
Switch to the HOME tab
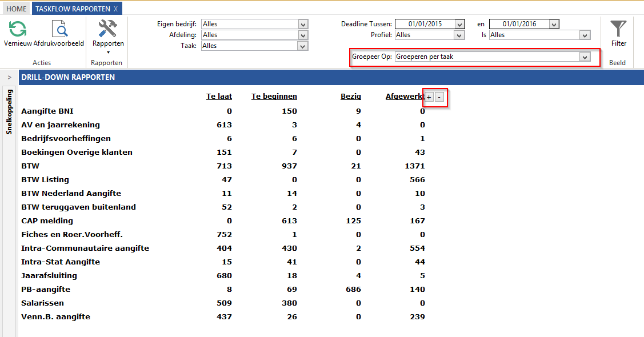point(17,9)
